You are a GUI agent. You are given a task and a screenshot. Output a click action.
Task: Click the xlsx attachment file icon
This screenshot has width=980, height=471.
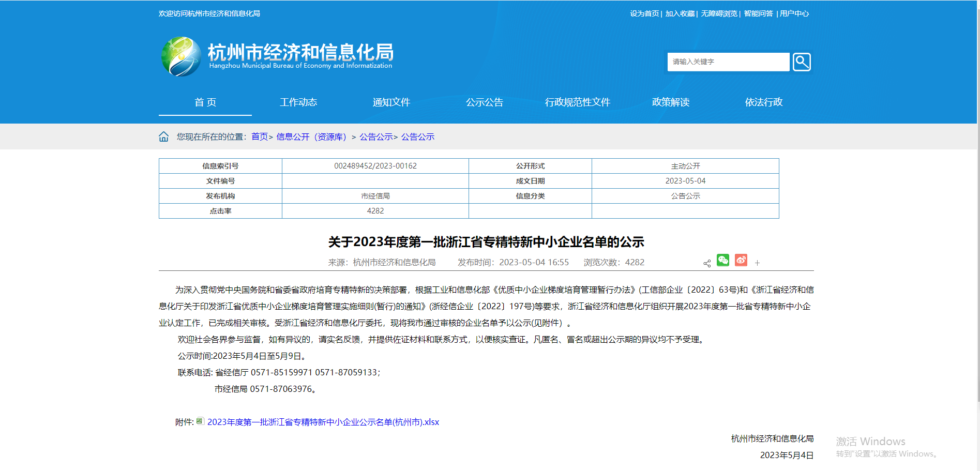(200, 421)
